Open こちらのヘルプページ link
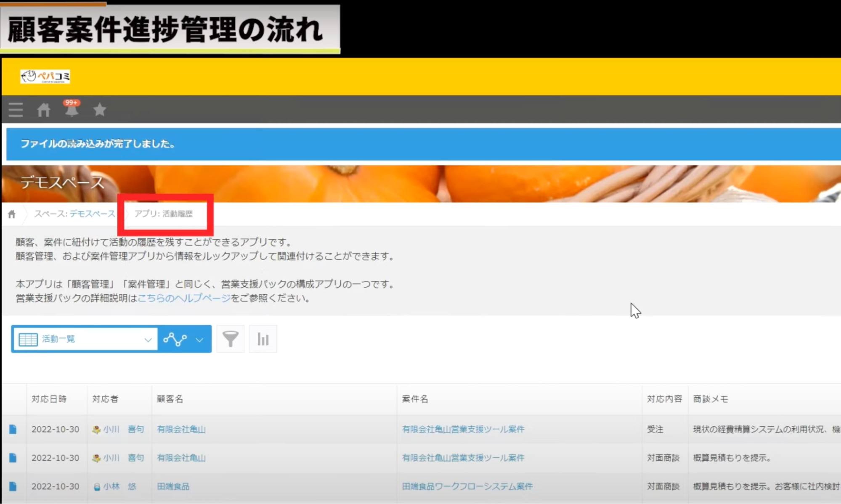Screen dimensions: 841x504 tap(184, 298)
